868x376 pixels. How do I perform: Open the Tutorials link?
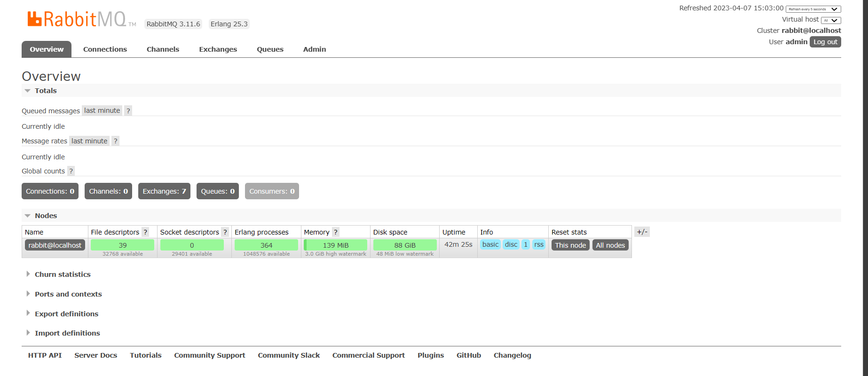click(146, 355)
